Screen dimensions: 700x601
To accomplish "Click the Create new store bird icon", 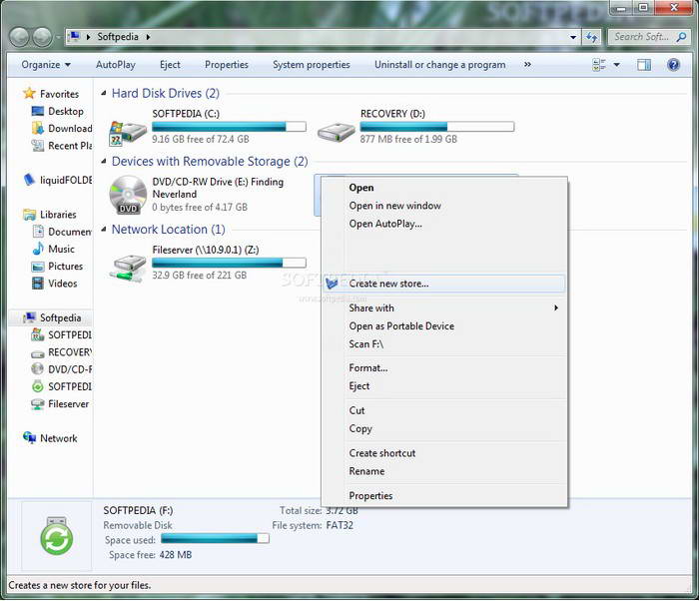I will pos(332,284).
